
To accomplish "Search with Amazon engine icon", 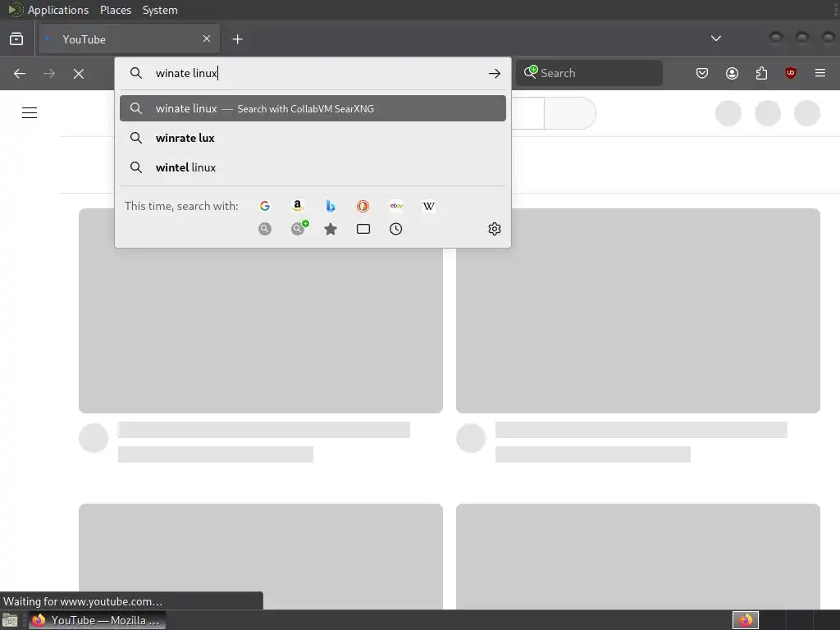I will tap(298, 206).
